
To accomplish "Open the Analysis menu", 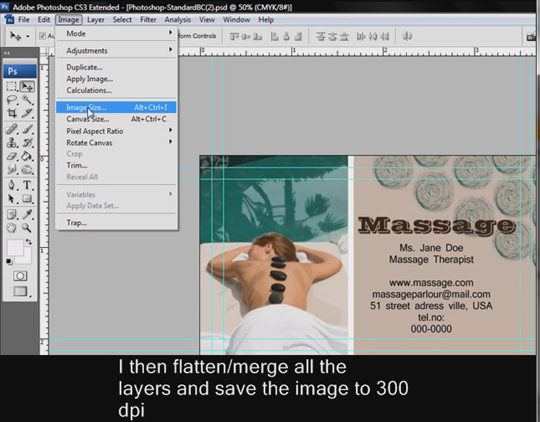I will click(x=178, y=20).
